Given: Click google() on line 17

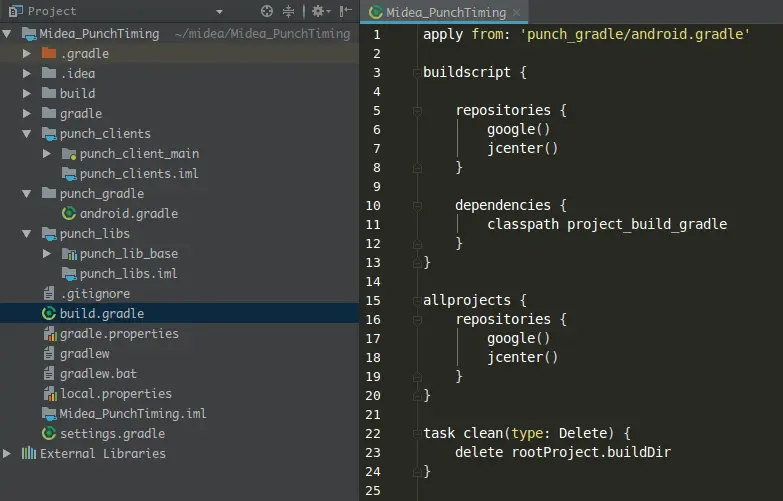Looking at the screenshot, I should tap(518, 338).
